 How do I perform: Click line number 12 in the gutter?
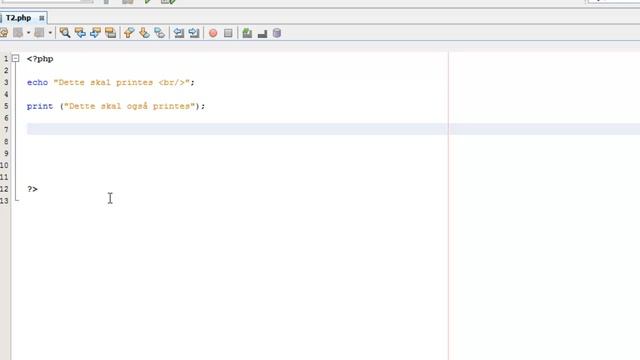pos(4,189)
